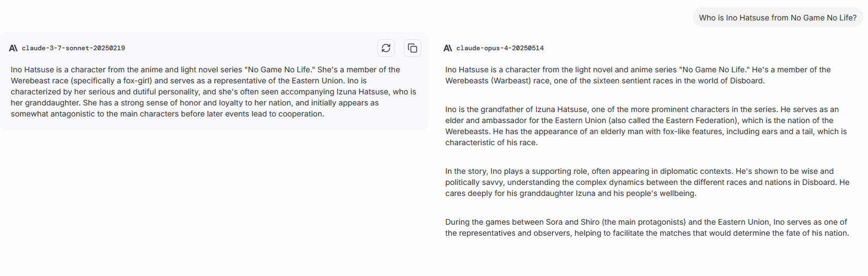Select the claude-opus-4-20250514 model label
This screenshot has width=868, height=276.
coord(500,48)
